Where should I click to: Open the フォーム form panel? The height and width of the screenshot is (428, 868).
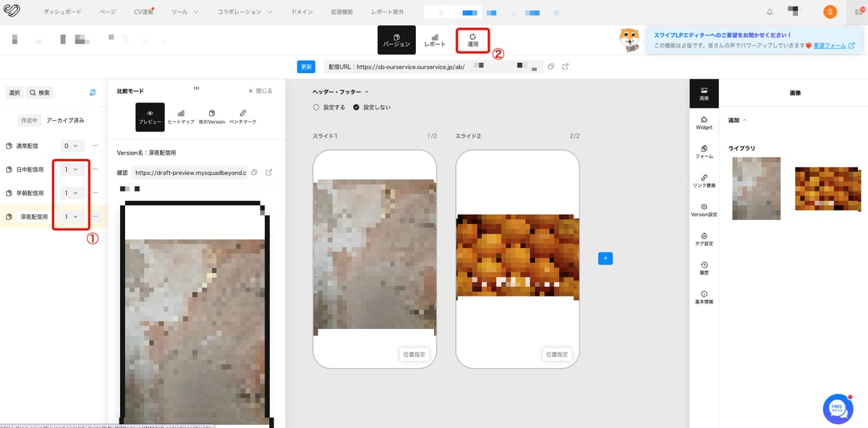pos(704,152)
